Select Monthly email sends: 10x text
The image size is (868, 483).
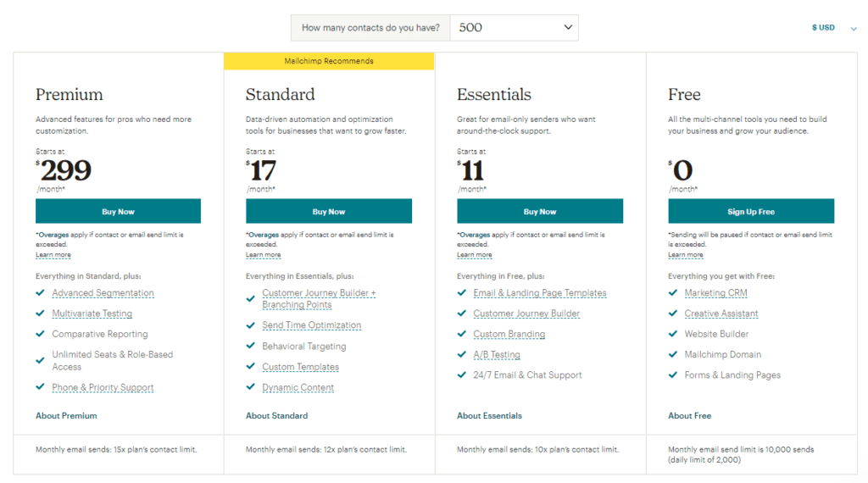click(x=537, y=450)
